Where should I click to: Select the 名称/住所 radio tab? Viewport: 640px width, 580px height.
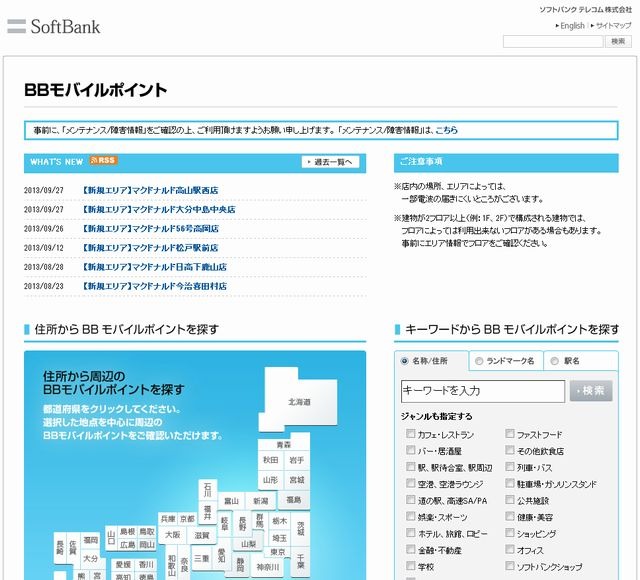pyautogui.click(x=404, y=361)
